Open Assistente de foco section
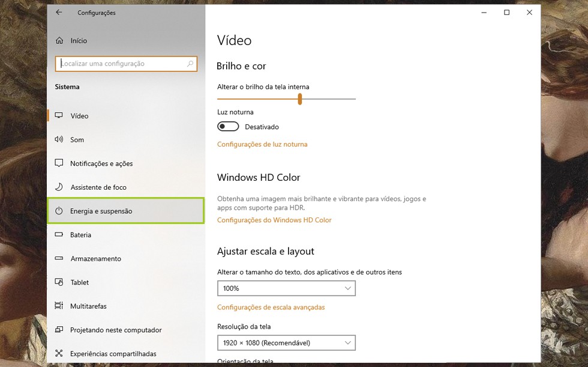 pyautogui.click(x=126, y=187)
